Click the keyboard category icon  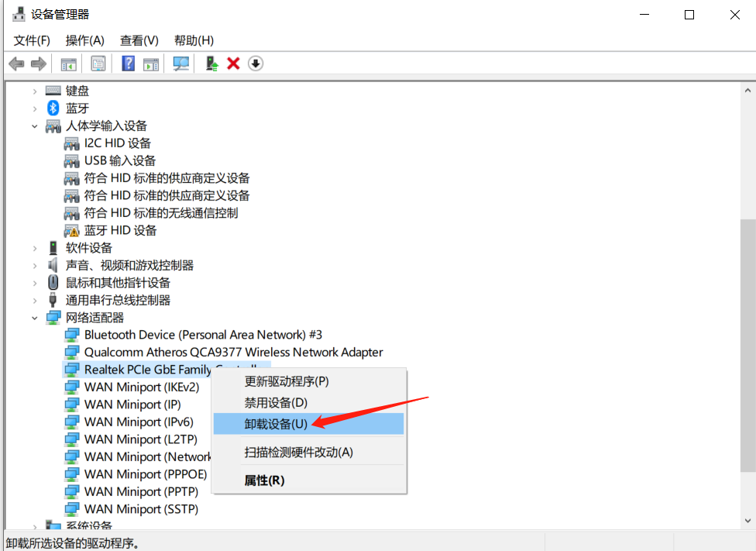point(53,90)
